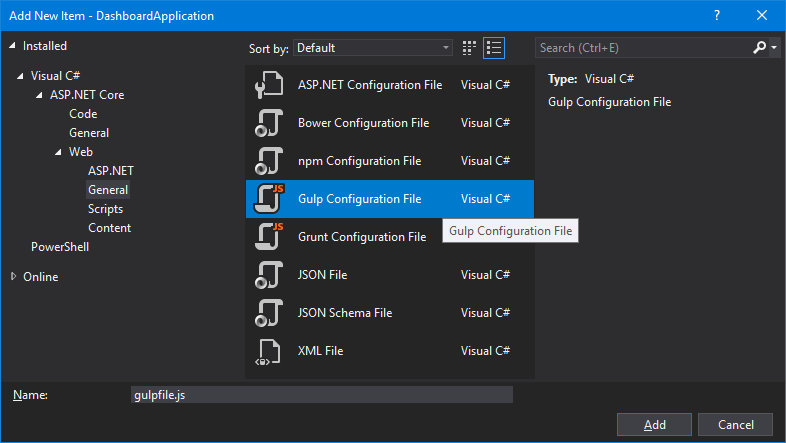The image size is (786, 443).
Task: Open the search options dropdown arrow
Action: [774, 48]
